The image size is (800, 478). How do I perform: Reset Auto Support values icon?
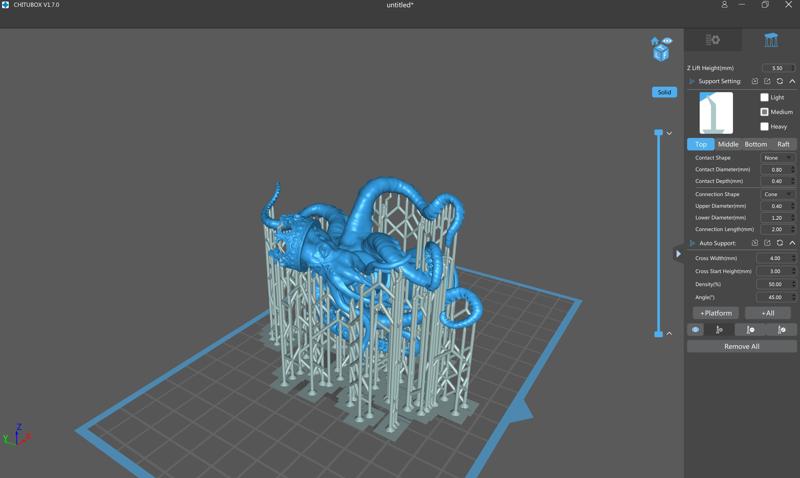click(780, 243)
